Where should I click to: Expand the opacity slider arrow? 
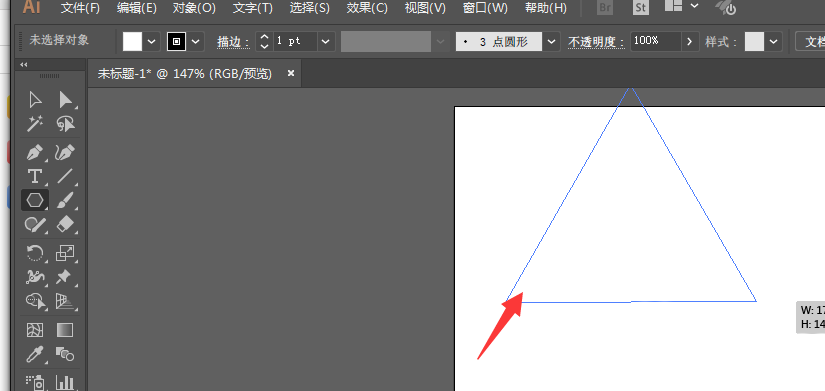(690, 42)
